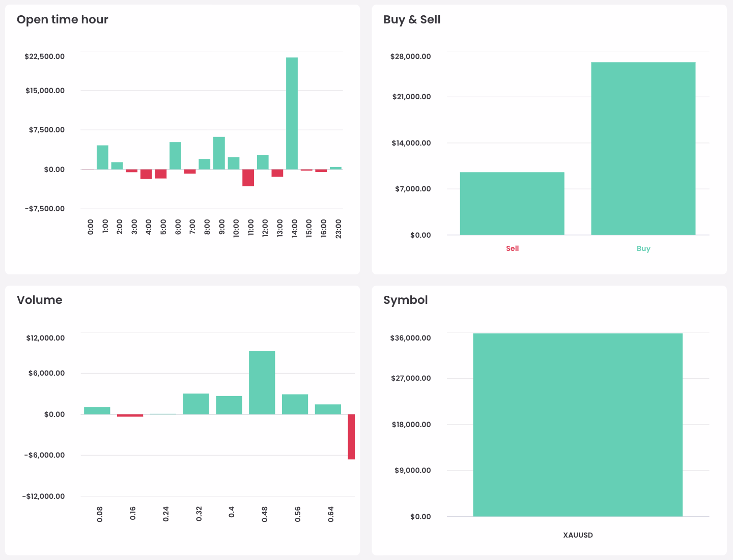Select the 0.56 bar in Volume chart
The width and height of the screenshot is (733, 560).
click(x=295, y=404)
